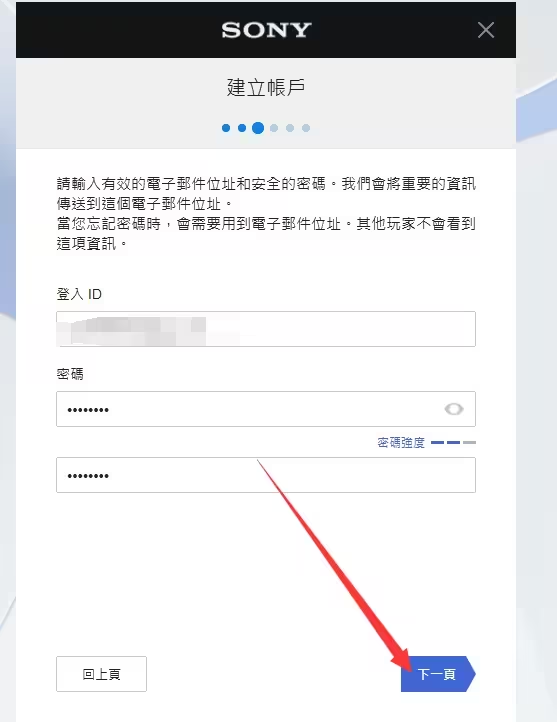Go back with the 回上頁 button
This screenshot has height=722, width=557.
click(x=101, y=674)
